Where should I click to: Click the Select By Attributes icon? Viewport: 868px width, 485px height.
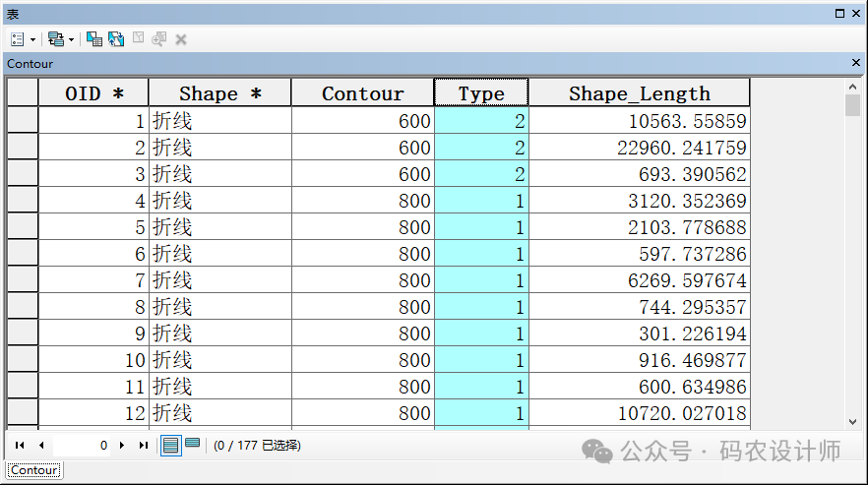tap(93, 39)
